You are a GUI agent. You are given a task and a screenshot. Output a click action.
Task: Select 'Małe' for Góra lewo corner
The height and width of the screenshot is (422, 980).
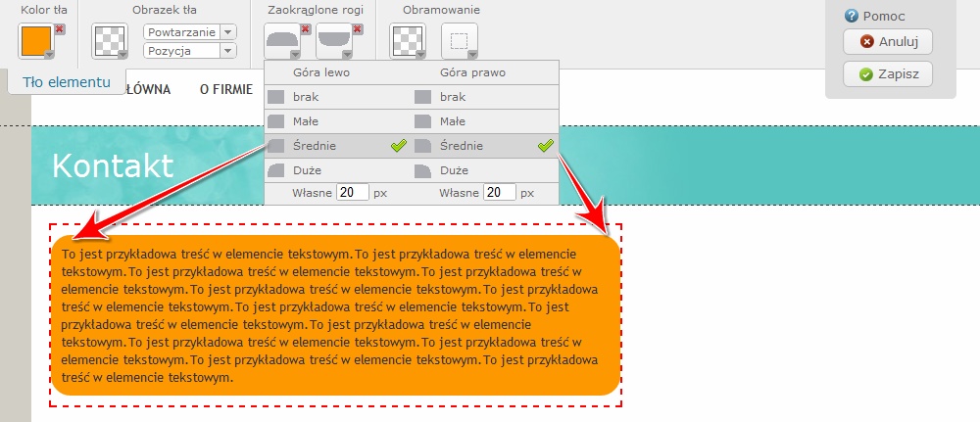[x=306, y=121]
